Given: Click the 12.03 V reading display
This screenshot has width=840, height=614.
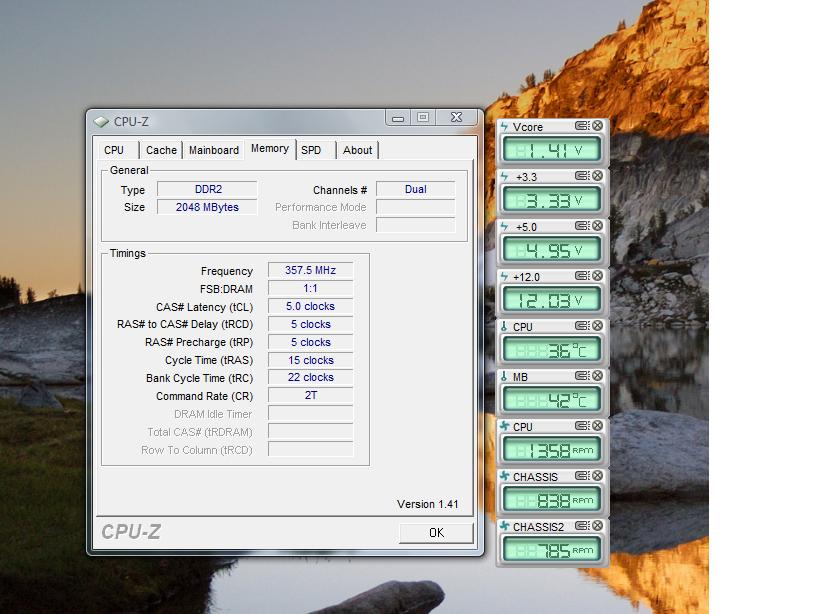Looking at the screenshot, I should pos(551,300).
